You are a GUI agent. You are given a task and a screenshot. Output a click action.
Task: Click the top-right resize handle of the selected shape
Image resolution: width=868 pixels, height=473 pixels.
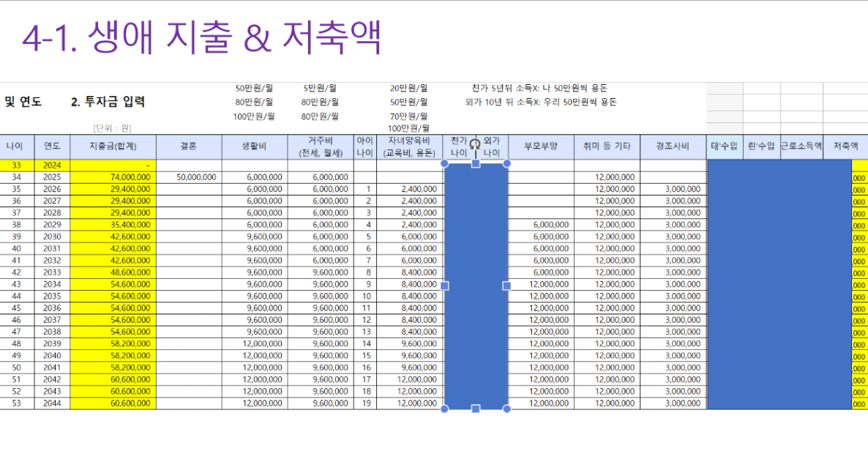click(x=506, y=164)
